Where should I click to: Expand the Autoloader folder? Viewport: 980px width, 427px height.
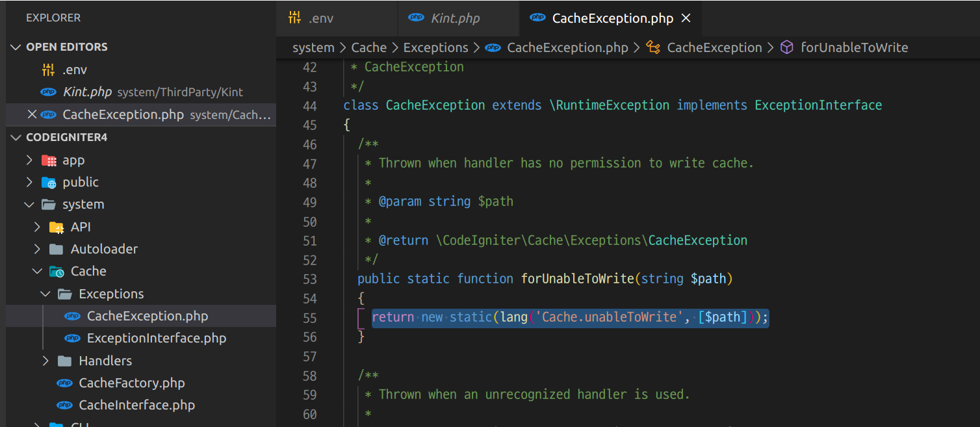(38, 249)
